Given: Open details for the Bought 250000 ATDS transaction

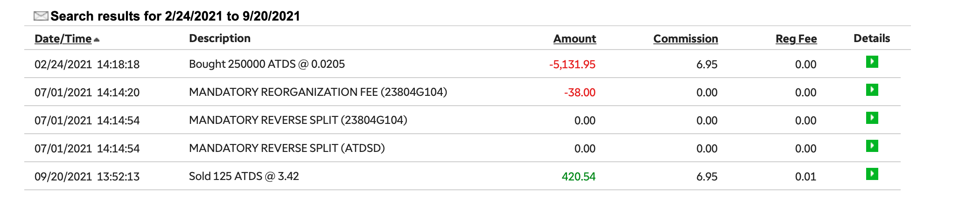Looking at the screenshot, I should [872, 62].
